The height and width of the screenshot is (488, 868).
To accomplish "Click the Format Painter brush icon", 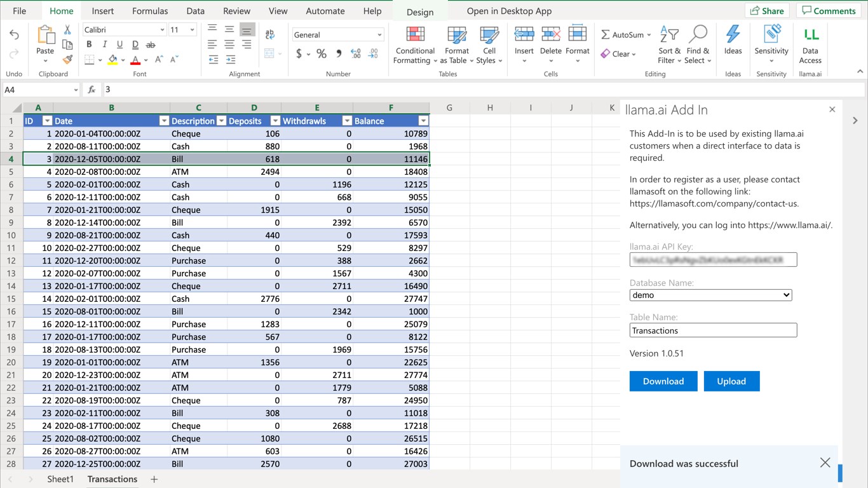I will point(67,60).
